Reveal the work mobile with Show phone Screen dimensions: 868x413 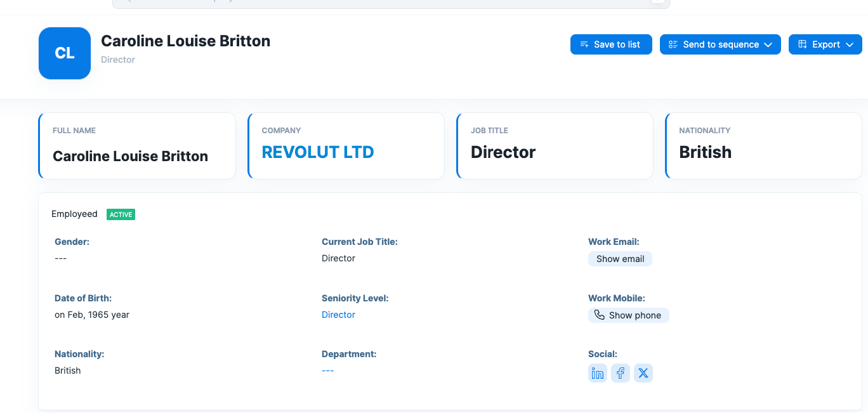coord(628,315)
